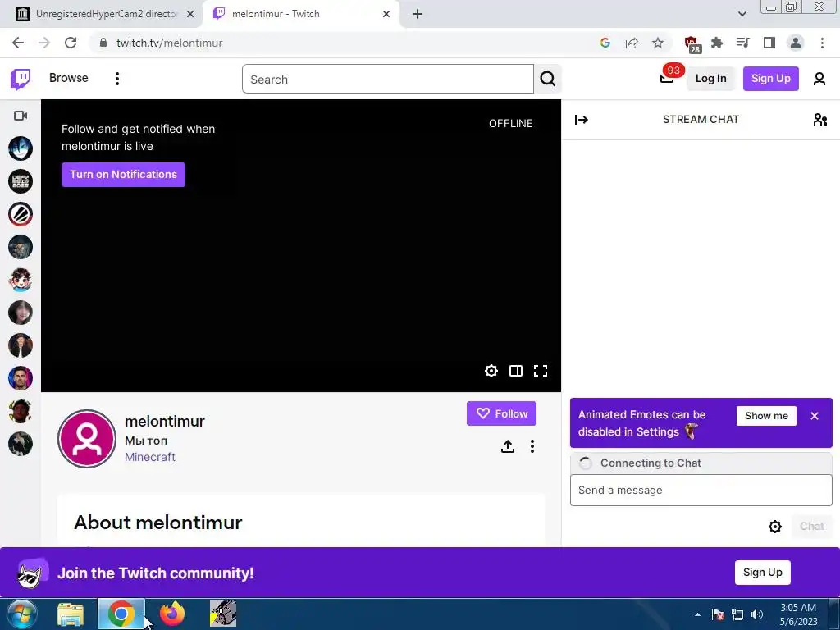840x630 pixels.
Task: Open the chat community users list icon
Action: pyautogui.click(x=819, y=120)
